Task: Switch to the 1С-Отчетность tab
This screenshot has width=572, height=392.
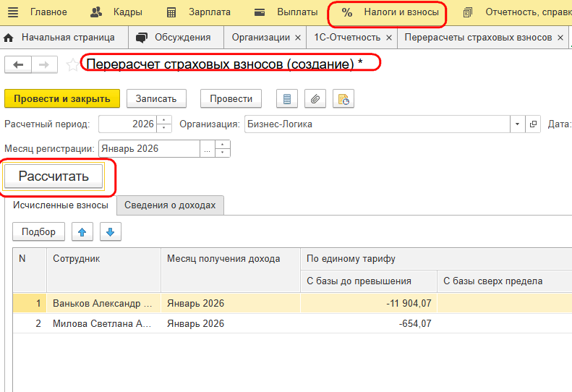Action: 347,37
